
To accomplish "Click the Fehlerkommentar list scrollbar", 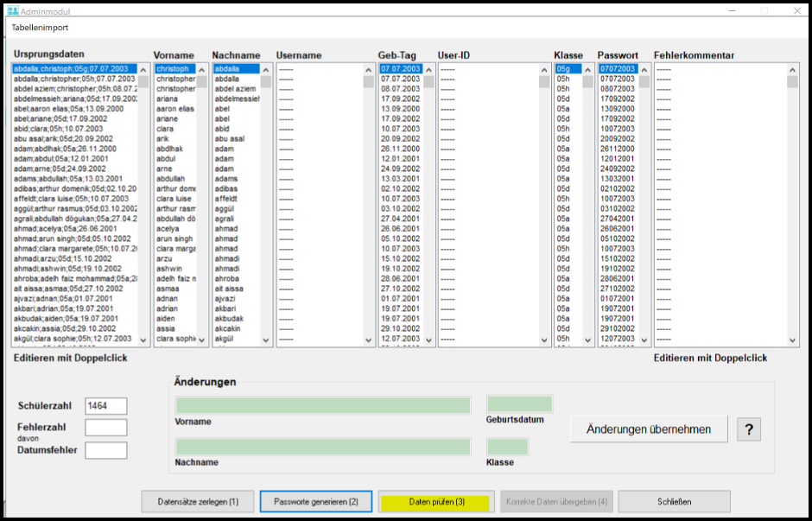I will pyautogui.click(x=792, y=207).
